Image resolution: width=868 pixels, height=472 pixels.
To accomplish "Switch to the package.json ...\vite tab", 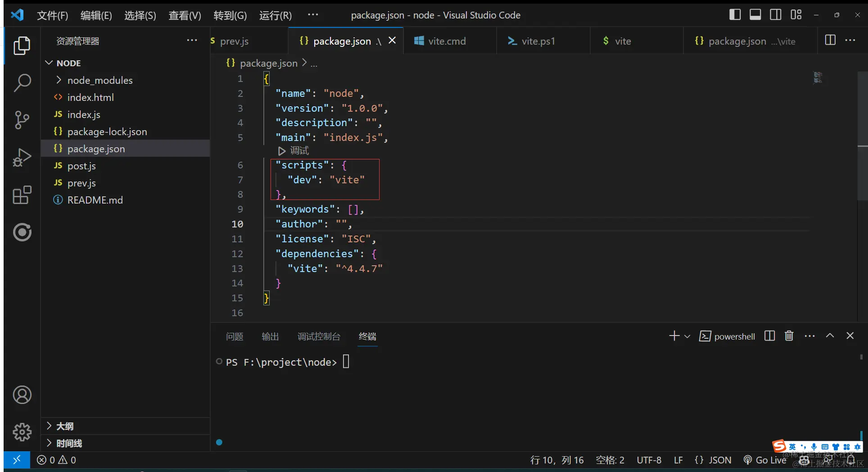I will click(750, 41).
